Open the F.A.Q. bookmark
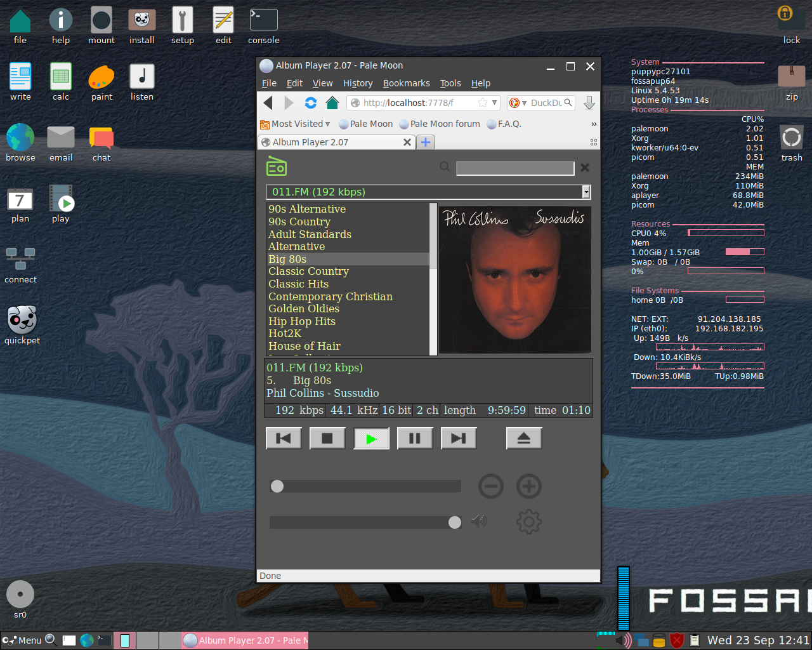 pyautogui.click(x=504, y=124)
